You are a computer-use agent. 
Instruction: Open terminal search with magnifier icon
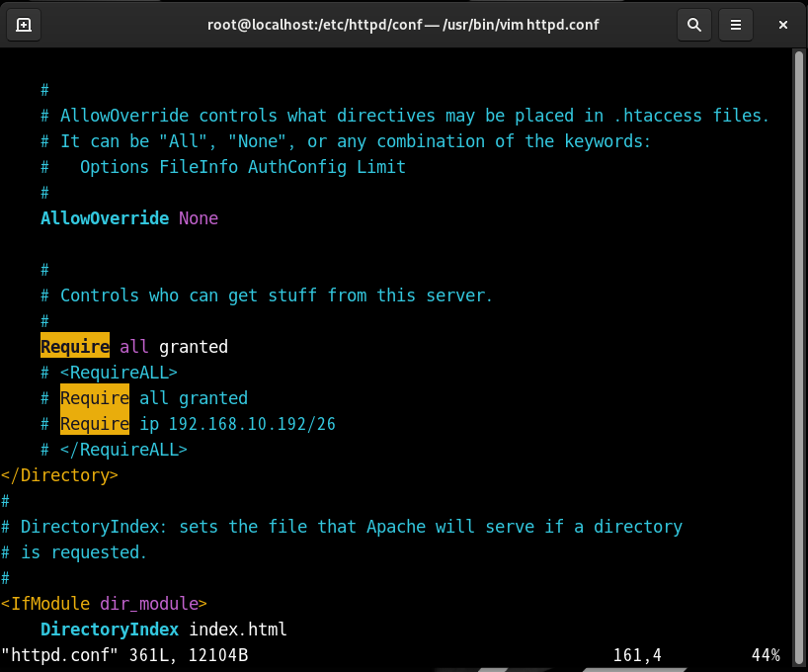tap(694, 25)
